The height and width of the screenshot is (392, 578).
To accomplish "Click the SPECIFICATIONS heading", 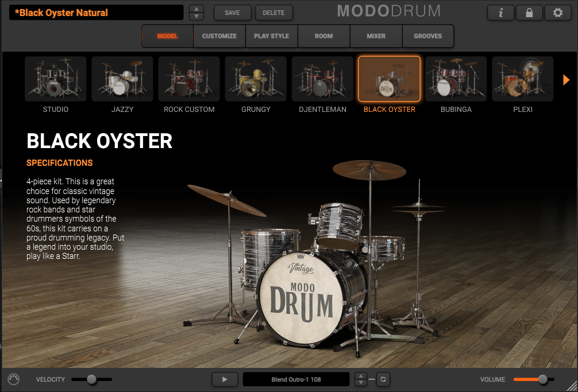I will [59, 162].
